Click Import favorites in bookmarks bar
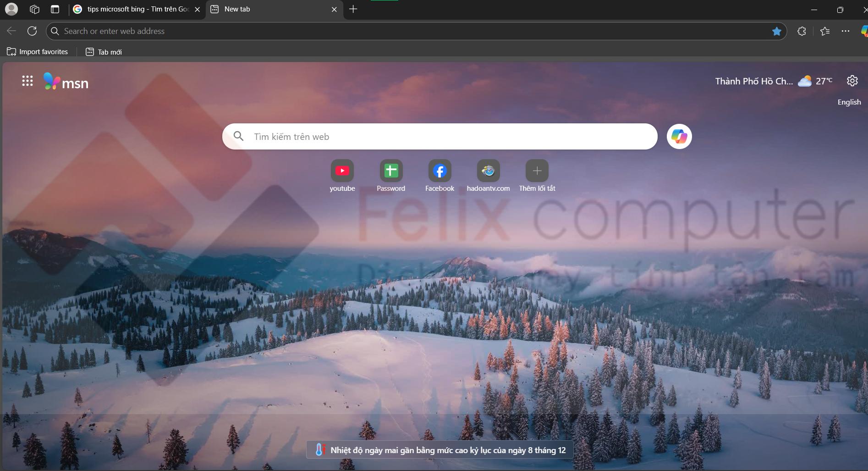This screenshot has width=868, height=471. click(38, 52)
